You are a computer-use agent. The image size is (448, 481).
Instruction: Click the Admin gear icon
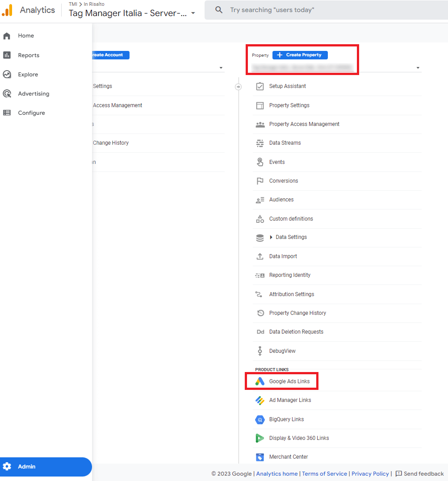(x=7, y=467)
